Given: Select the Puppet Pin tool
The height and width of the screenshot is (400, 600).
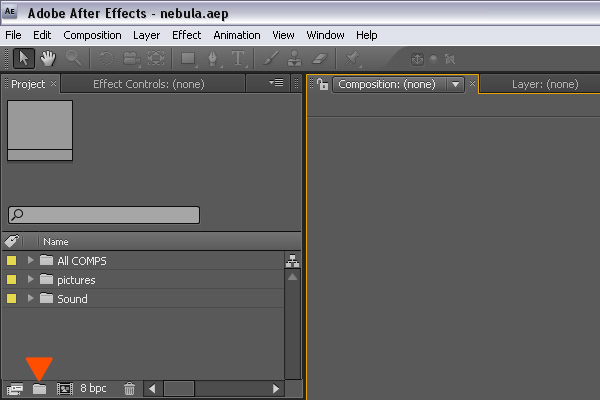Looking at the screenshot, I should tap(352, 59).
